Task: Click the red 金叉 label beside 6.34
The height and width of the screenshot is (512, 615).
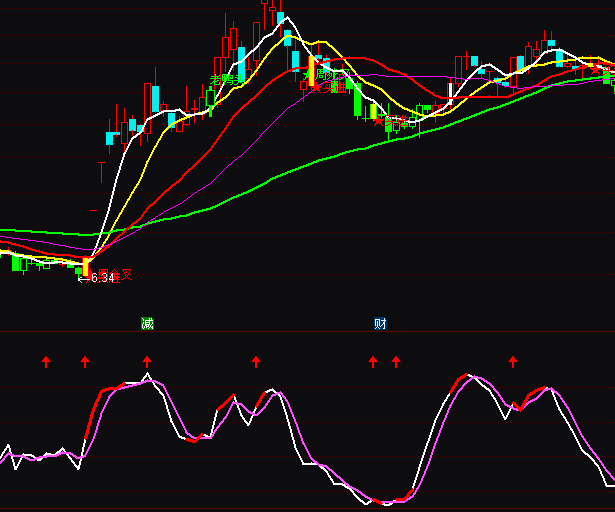Action: (124, 275)
